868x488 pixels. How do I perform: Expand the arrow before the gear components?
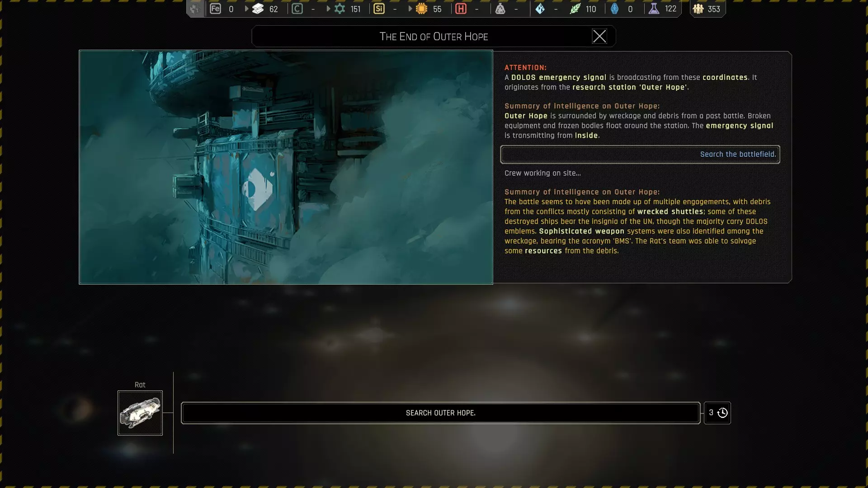pyautogui.click(x=328, y=9)
